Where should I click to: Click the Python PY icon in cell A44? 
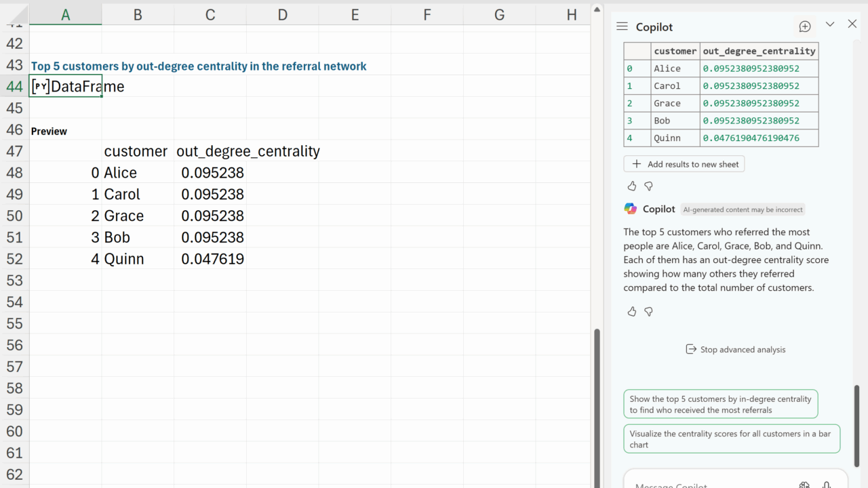pyautogui.click(x=41, y=87)
